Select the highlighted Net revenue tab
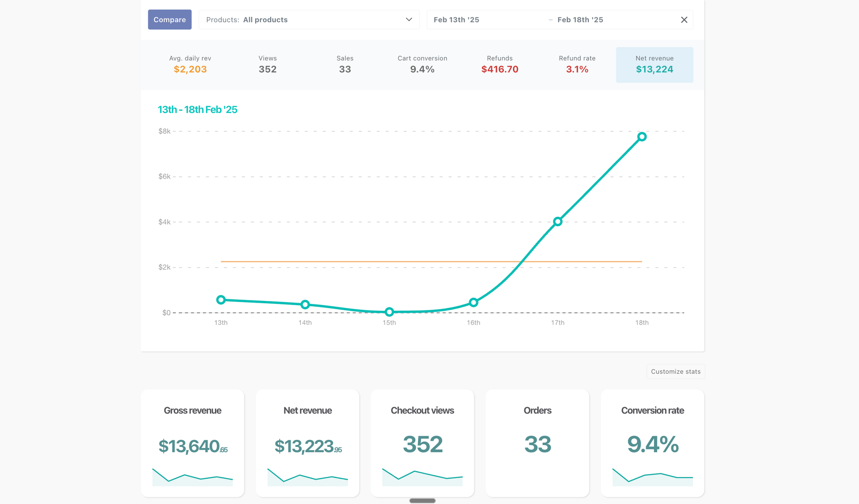The height and width of the screenshot is (504, 859). [654, 64]
